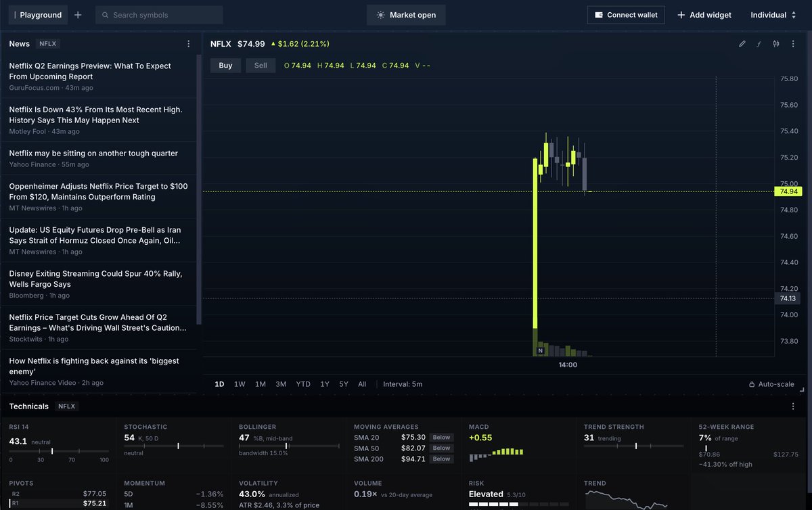Open the Interval: 5m selector
This screenshot has height=510, width=812.
pyautogui.click(x=403, y=384)
